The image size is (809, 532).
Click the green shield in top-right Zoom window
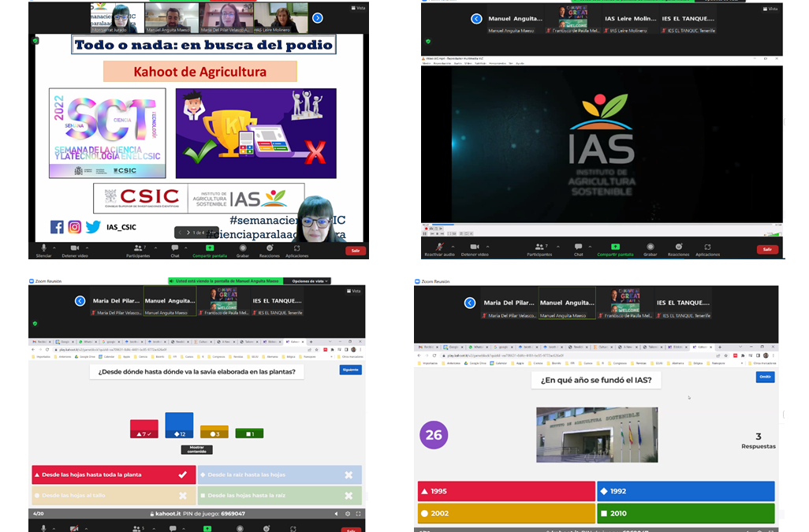click(x=427, y=41)
